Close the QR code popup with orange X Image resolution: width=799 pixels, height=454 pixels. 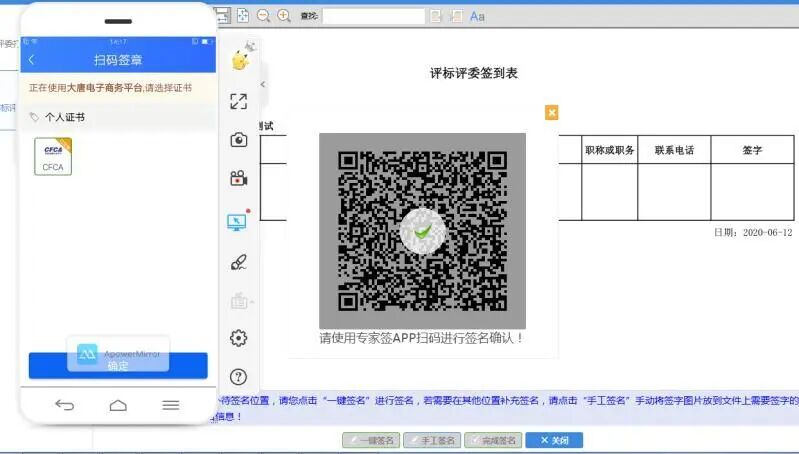tap(551, 113)
